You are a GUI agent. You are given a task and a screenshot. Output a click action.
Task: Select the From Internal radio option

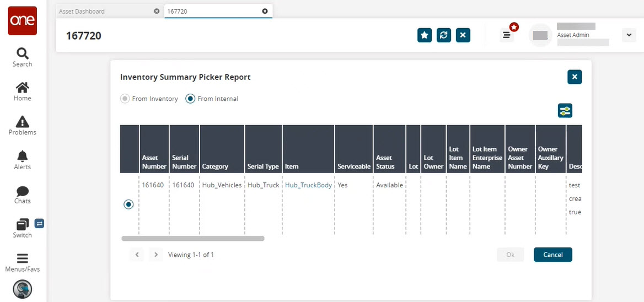(x=190, y=99)
